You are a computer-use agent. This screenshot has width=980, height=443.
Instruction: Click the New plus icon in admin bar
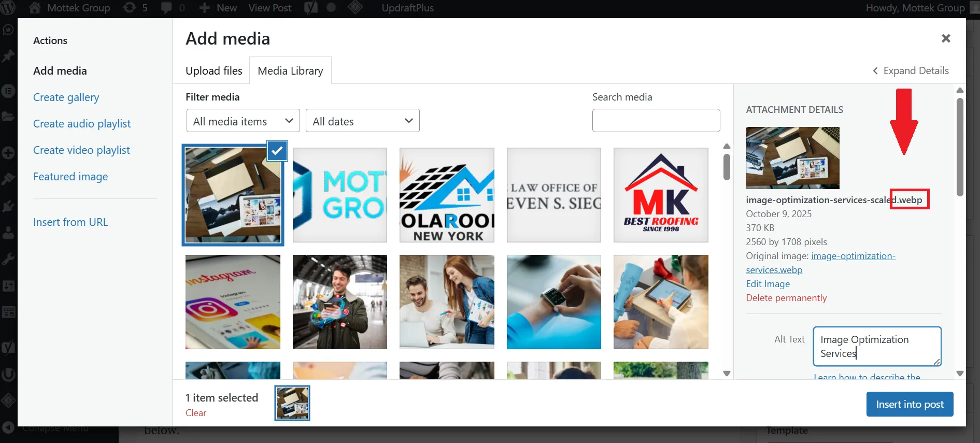205,8
